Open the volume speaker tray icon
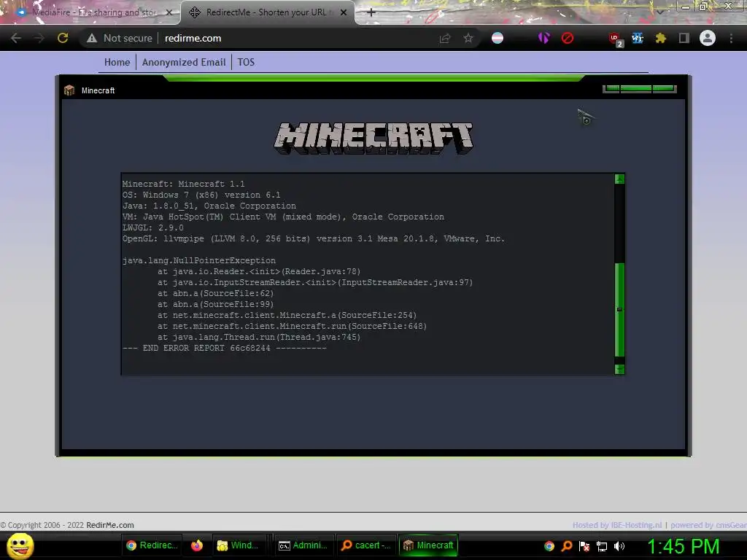 pos(619,545)
